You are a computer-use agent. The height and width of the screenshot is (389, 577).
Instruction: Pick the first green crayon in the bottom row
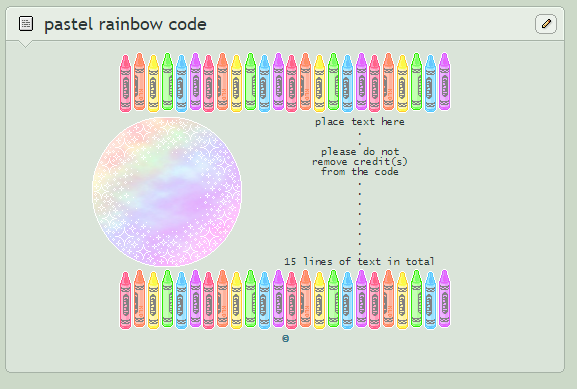(x=167, y=299)
